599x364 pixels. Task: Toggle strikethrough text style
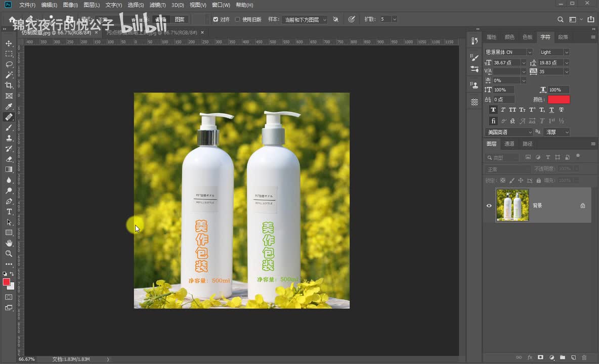pos(561,110)
